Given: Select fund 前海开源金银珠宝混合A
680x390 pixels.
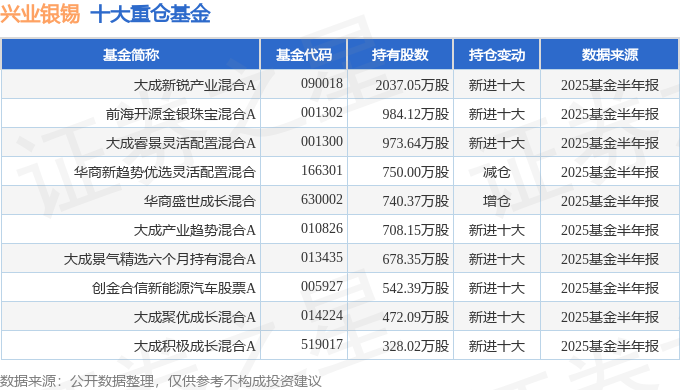Looking at the screenshot, I should pos(181,114).
